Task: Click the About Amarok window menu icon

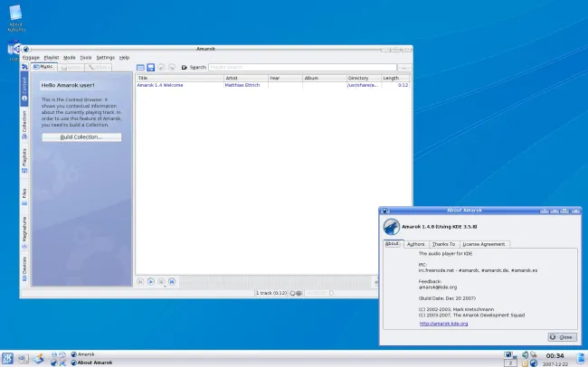Action: click(385, 211)
